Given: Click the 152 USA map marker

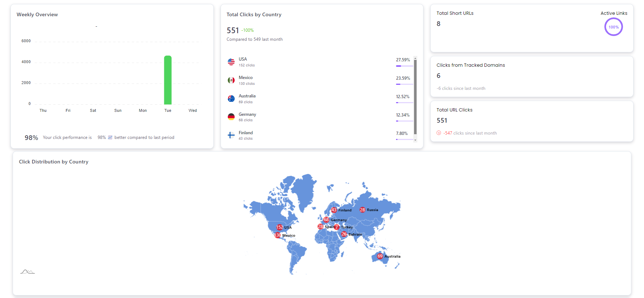Looking at the screenshot, I should tap(279, 227).
